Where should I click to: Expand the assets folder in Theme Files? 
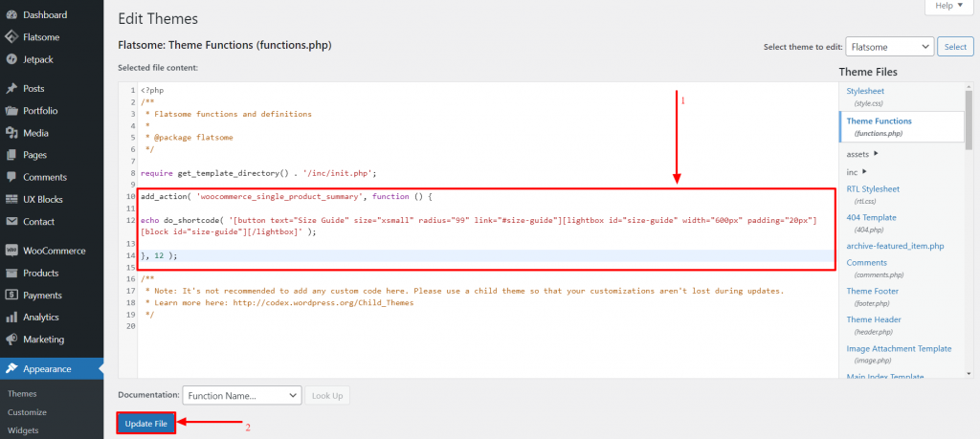pos(862,153)
